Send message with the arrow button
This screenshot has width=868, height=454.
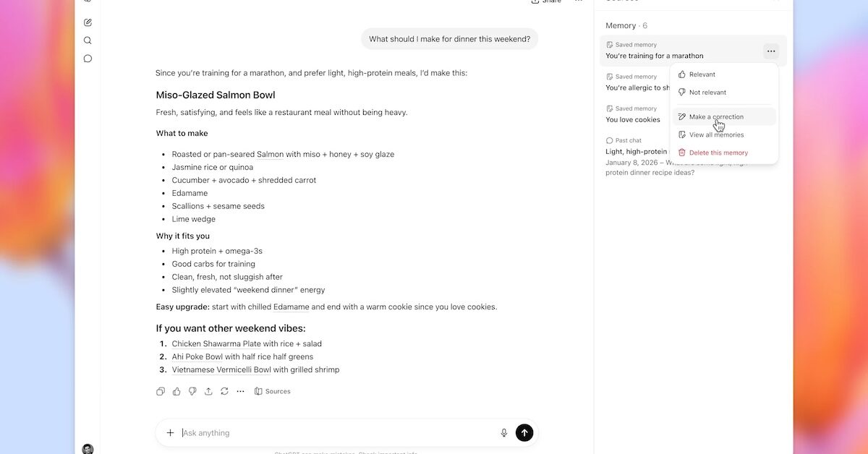524,432
